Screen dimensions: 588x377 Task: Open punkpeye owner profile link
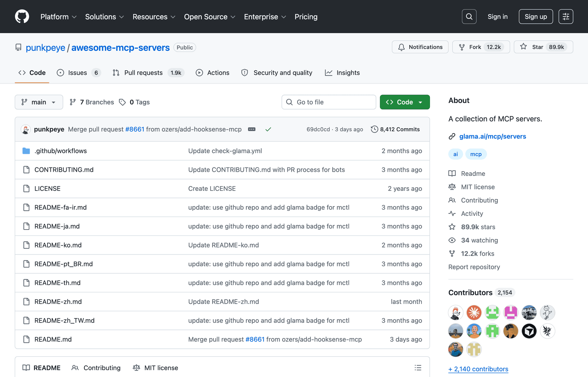coord(45,48)
